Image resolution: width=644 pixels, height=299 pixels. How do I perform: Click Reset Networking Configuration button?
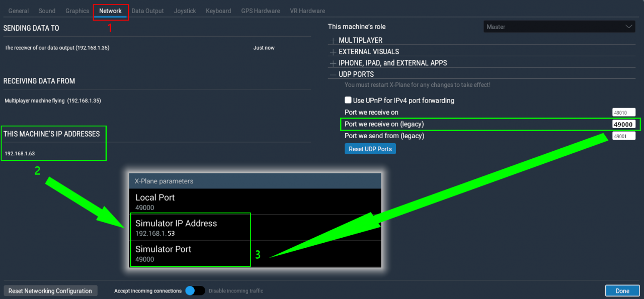pos(50,291)
